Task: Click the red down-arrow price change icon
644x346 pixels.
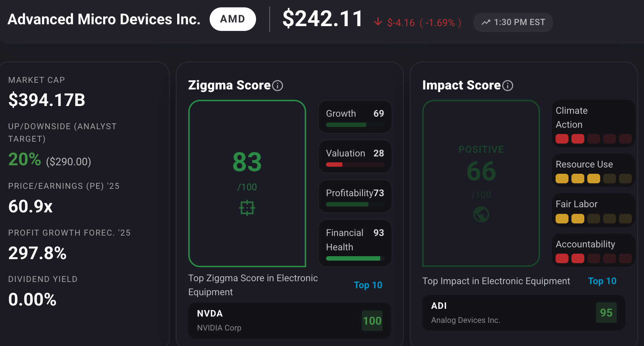Action: (x=378, y=22)
